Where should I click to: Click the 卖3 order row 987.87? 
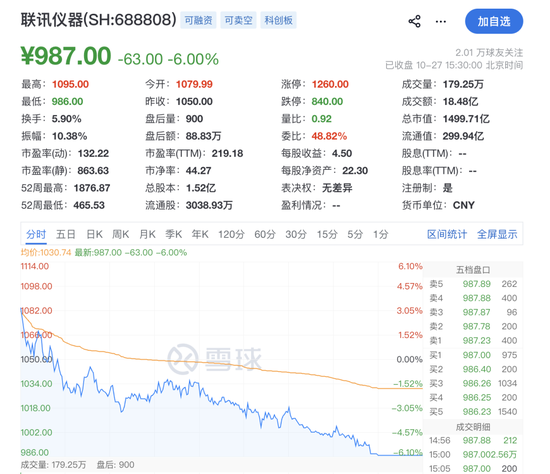[473, 312]
